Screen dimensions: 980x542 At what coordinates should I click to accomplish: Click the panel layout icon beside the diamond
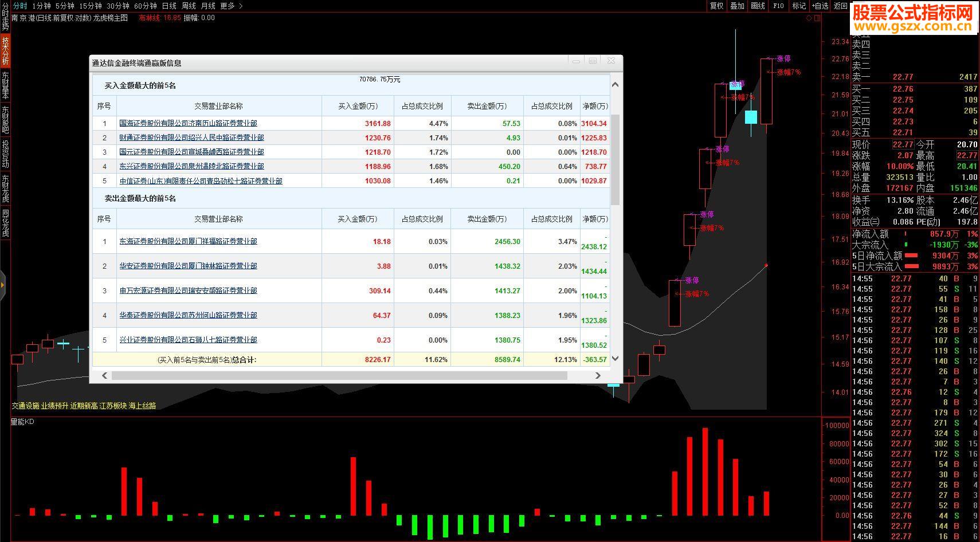point(817,18)
